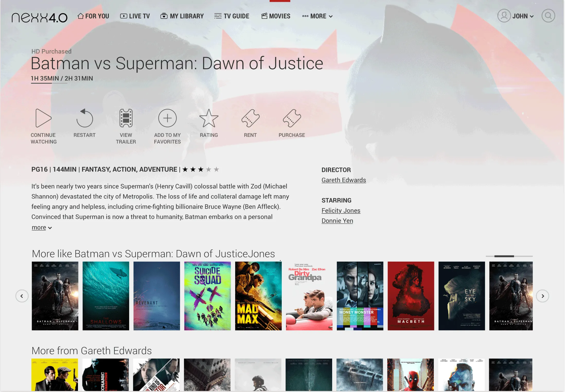Open Felicity Jones actor link
565x392 pixels.
(x=341, y=210)
